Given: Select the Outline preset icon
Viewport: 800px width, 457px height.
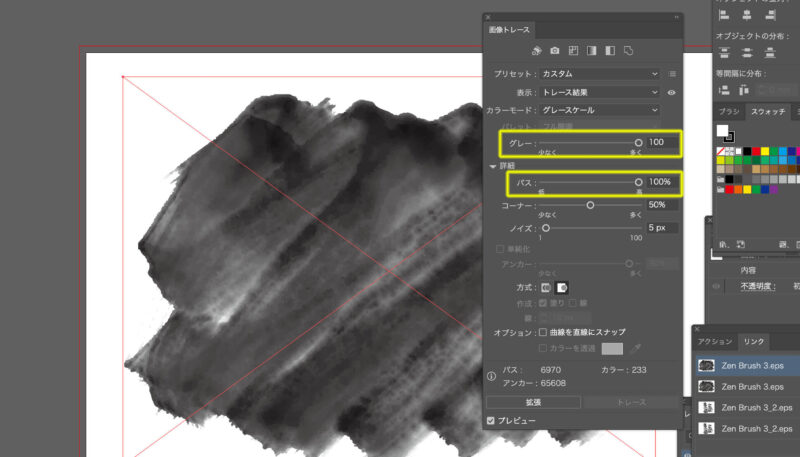Looking at the screenshot, I should point(628,50).
